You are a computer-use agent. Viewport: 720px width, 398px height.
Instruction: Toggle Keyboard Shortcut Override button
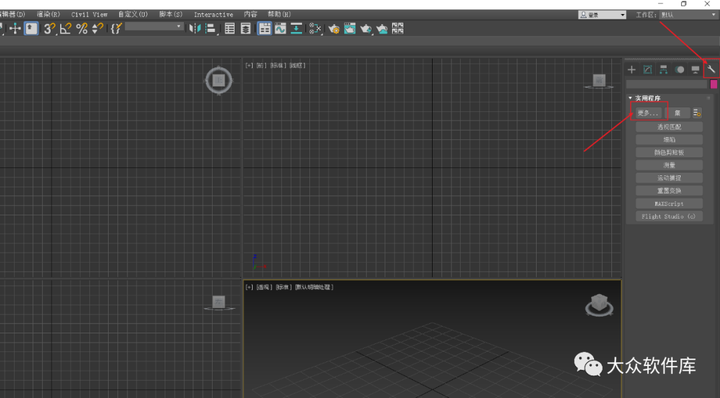[x=31, y=29]
